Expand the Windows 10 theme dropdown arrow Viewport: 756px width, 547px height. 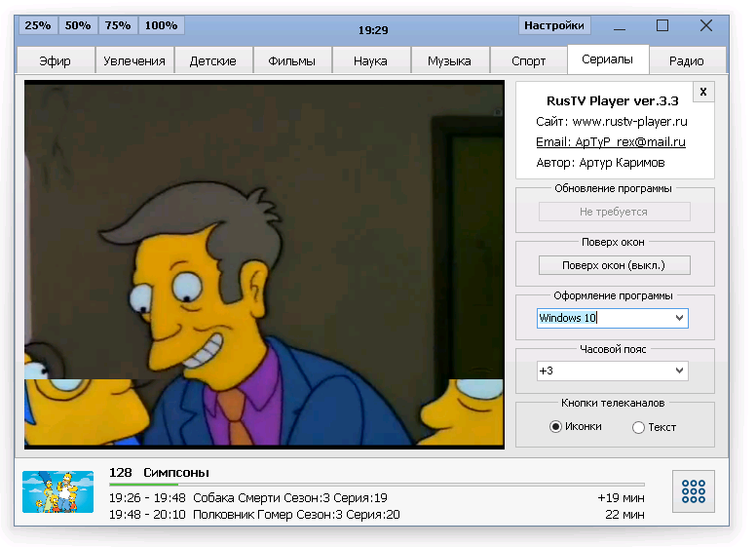[679, 318]
